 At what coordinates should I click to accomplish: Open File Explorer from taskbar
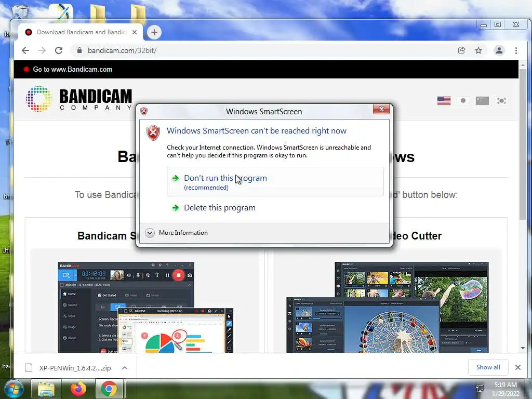46,389
